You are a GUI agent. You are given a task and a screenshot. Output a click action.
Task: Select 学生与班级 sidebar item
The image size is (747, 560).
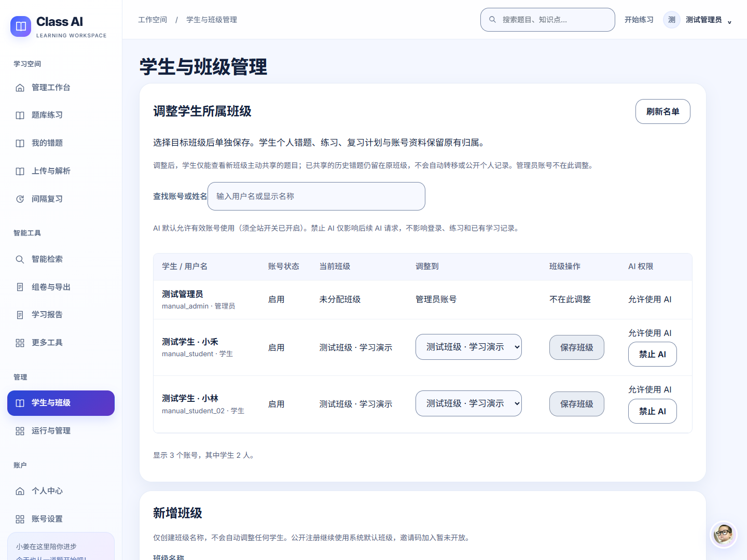pos(61,403)
